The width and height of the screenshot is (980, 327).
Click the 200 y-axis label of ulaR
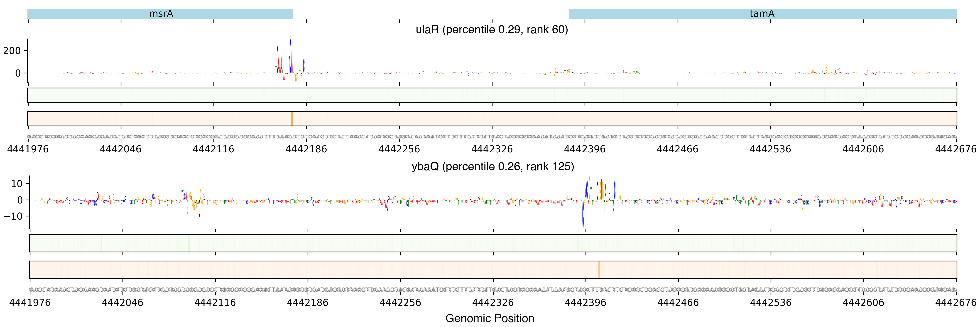(x=12, y=51)
